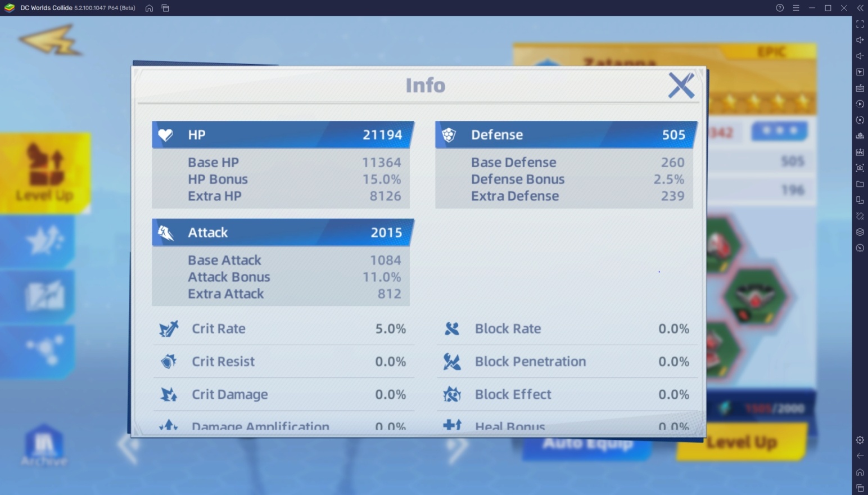Open BlueStacks settings gear
The image size is (868, 495).
pyautogui.click(x=860, y=440)
